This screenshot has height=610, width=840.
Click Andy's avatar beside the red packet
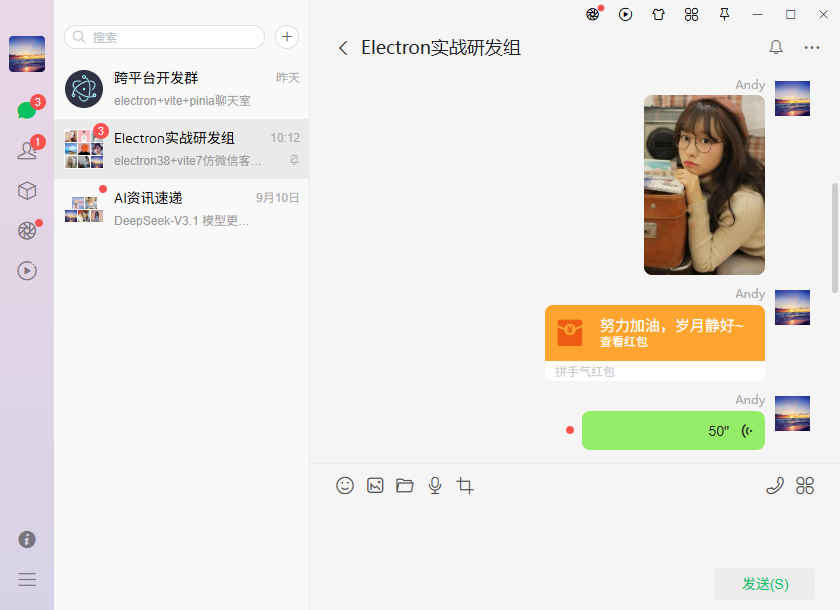click(792, 307)
